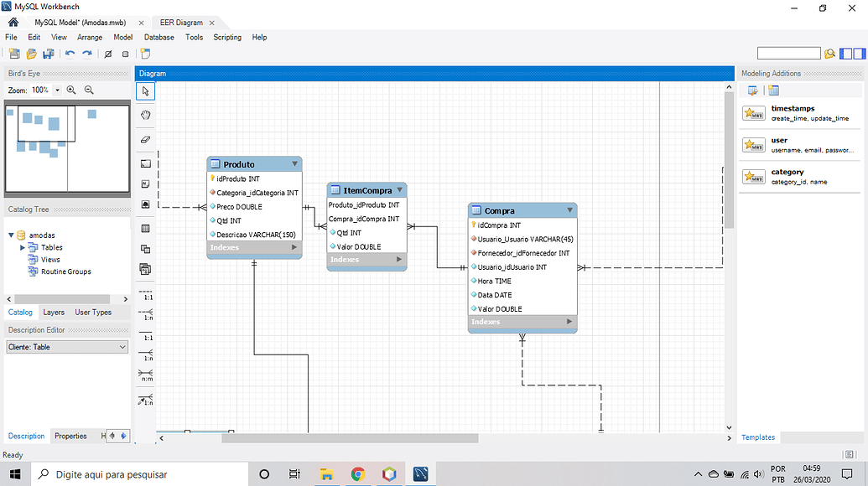This screenshot has width=868, height=486.
Task: Save the model with the save icon
Action: [x=48, y=54]
